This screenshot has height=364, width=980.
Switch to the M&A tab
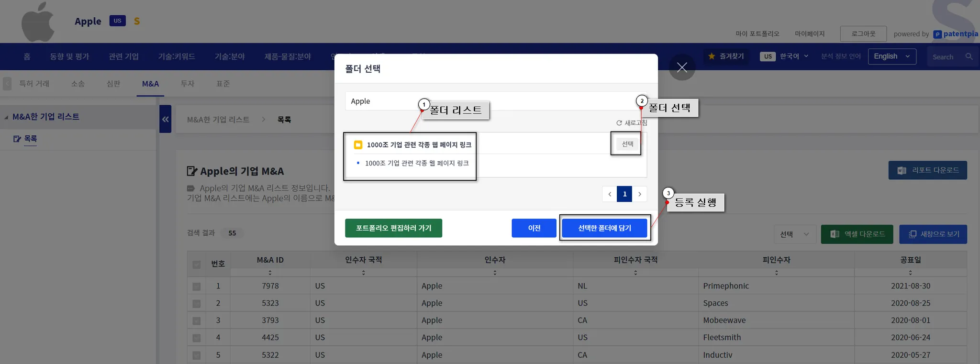[150, 84]
